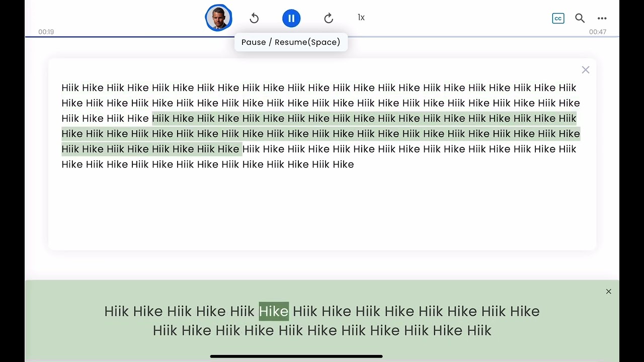Click the 00:47 total duration label
Viewport: 644px width, 362px height.
[x=598, y=32]
